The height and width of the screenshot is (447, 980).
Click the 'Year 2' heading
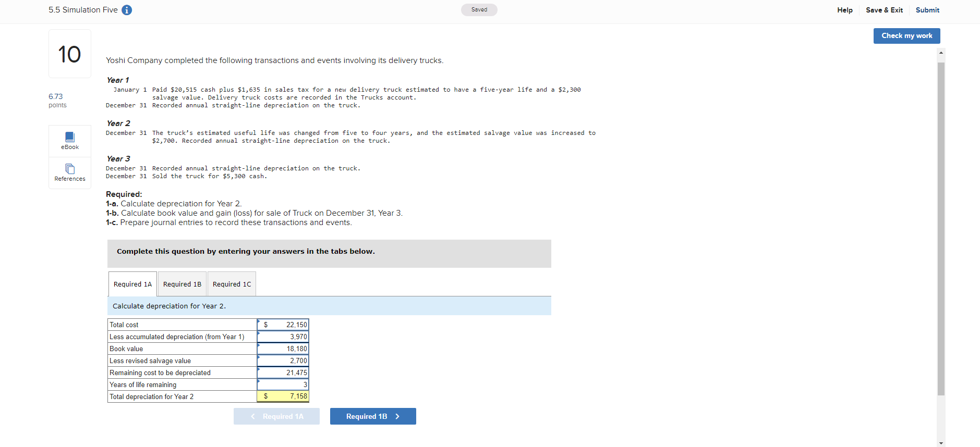click(118, 123)
